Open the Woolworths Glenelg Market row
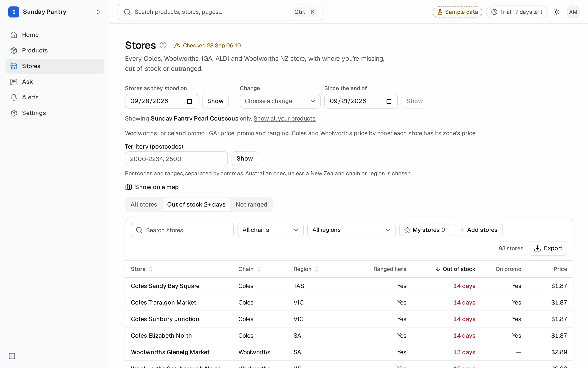Viewport: 588px width, 368px height. coord(349,352)
